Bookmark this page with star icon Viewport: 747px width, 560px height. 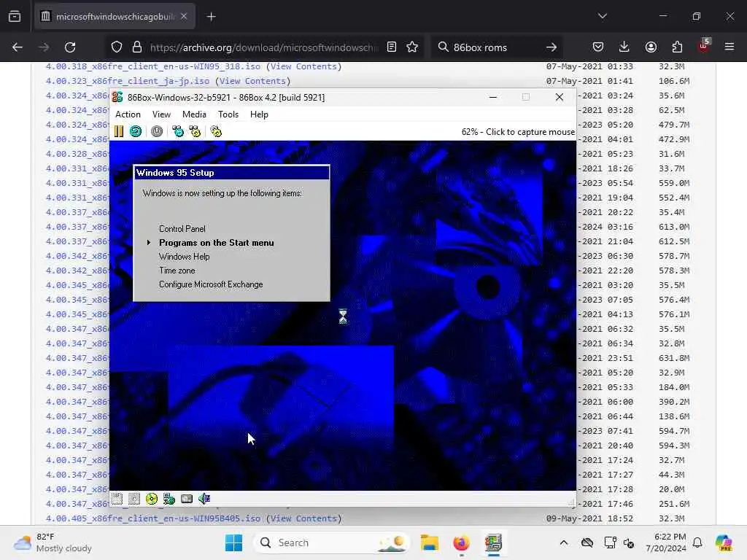click(412, 47)
